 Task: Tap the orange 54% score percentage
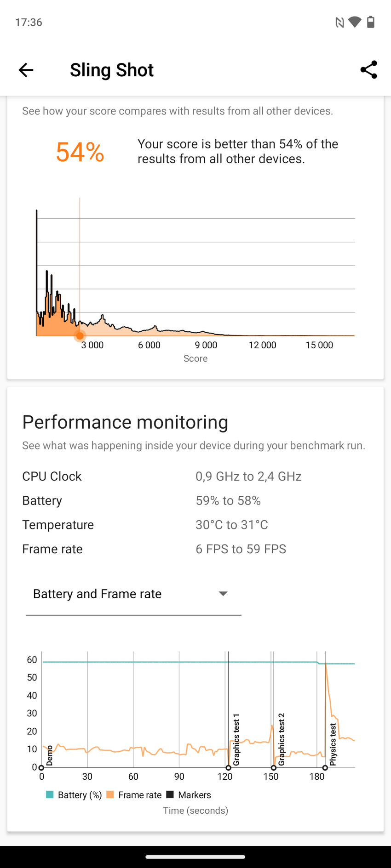[80, 152]
